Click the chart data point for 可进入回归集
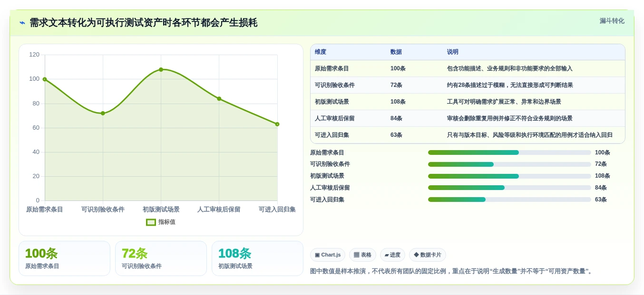 tap(277, 124)
